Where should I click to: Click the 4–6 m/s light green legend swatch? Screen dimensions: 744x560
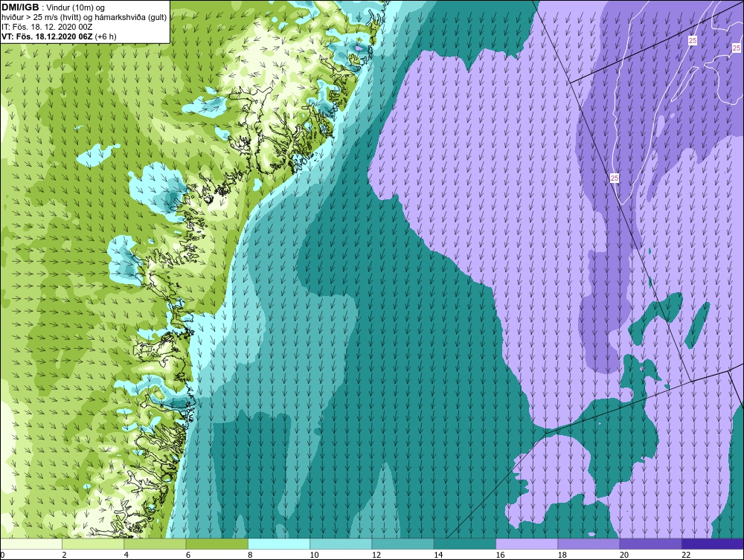(155, 544)
